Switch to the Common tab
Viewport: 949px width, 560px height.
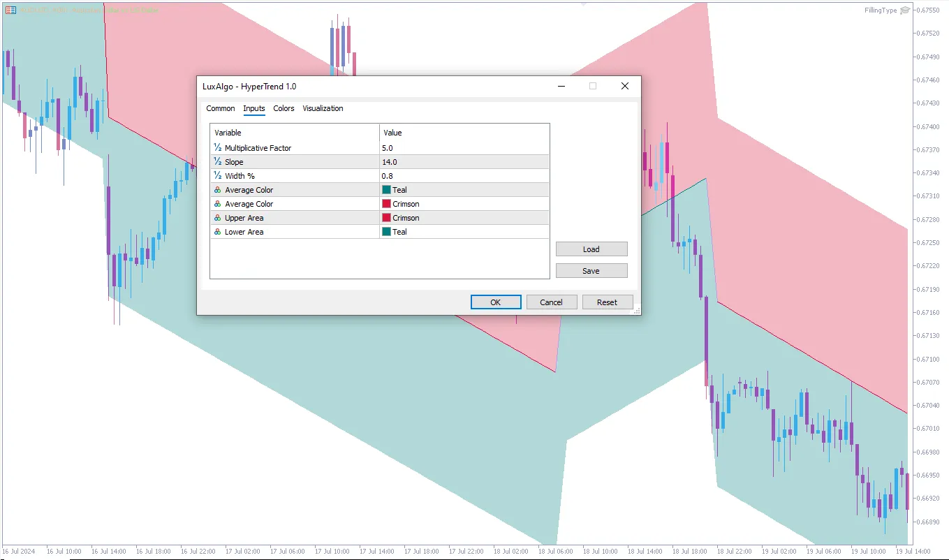(x=221, y=108)
